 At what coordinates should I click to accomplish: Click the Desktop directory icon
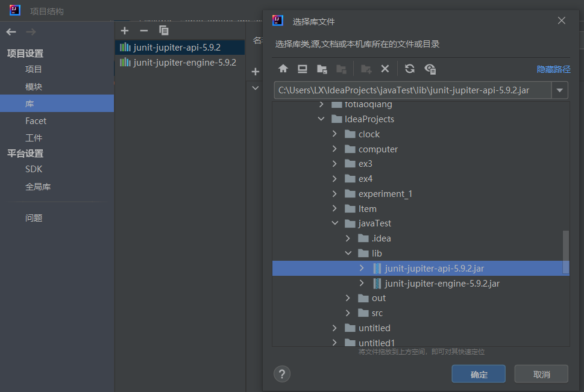pyautogui.click(x=303, y=69)
